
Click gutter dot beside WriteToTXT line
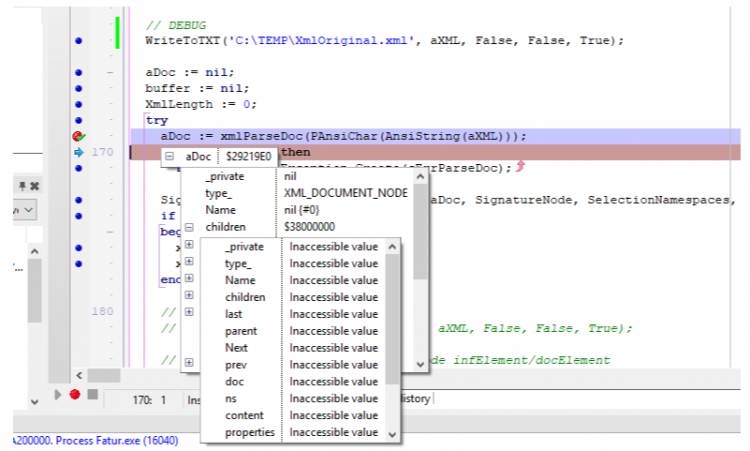point(78,41)
